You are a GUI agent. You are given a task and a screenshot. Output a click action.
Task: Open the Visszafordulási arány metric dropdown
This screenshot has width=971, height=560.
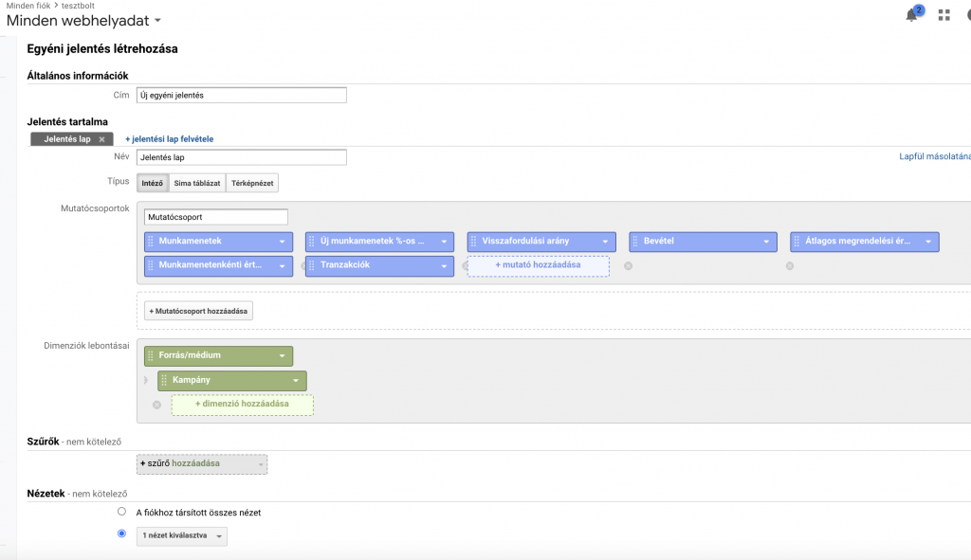click(x=605, y=242)
